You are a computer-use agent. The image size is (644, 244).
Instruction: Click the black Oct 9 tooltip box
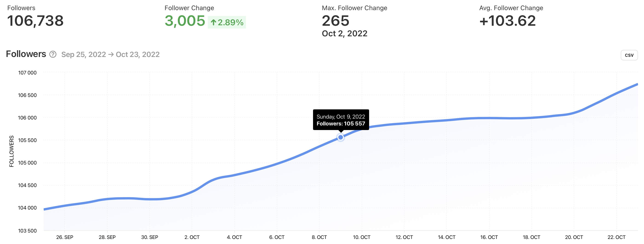[341, 120]
